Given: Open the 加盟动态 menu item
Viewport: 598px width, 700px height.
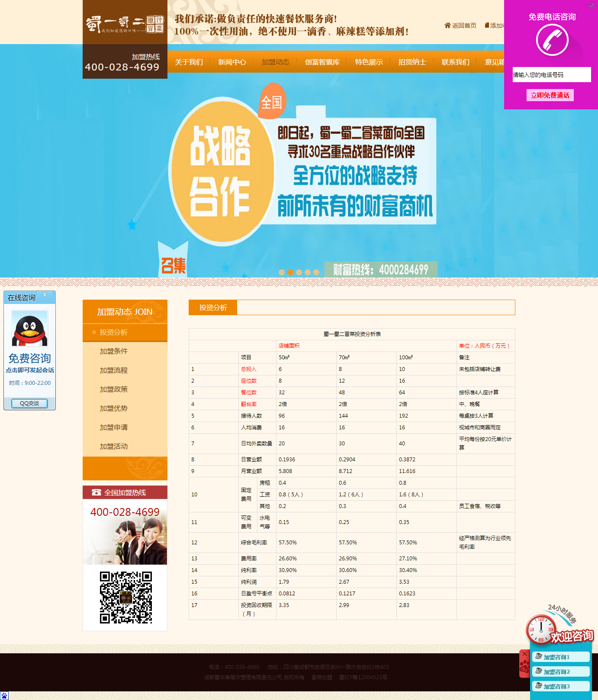Looking at the screenshot, I should coord(276,62).
